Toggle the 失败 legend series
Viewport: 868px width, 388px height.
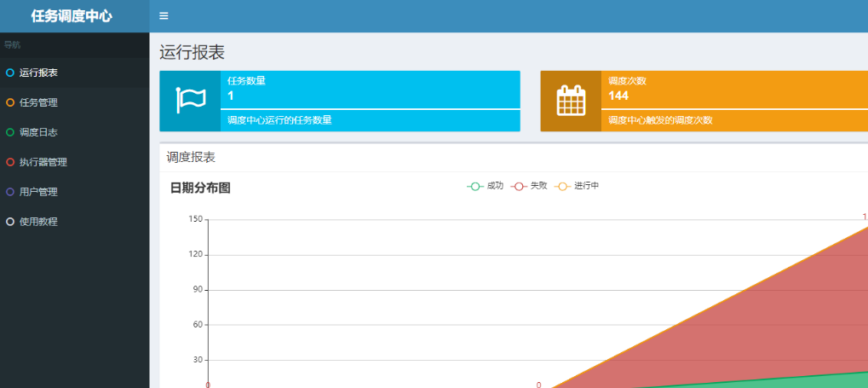coord(529,186)
